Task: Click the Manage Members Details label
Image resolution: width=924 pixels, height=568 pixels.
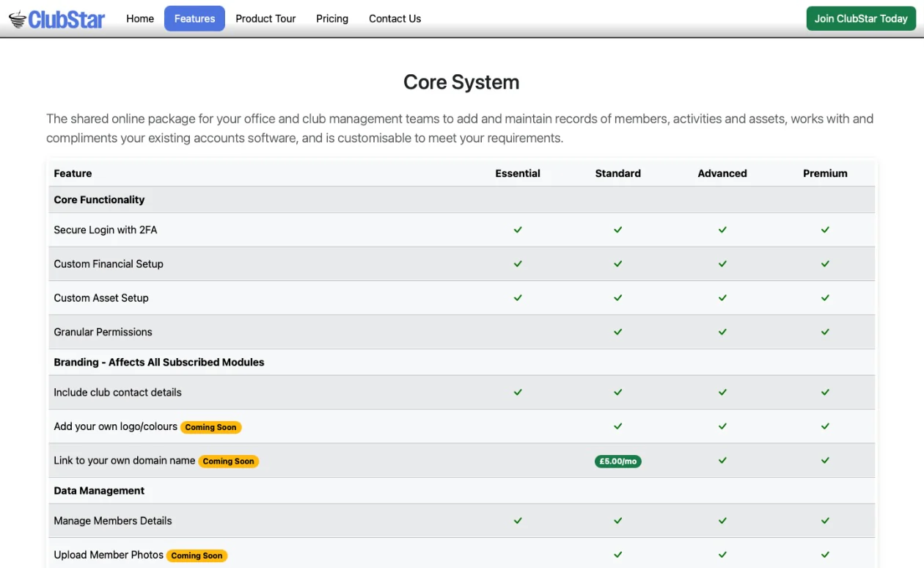Action: tap(113, 520)
